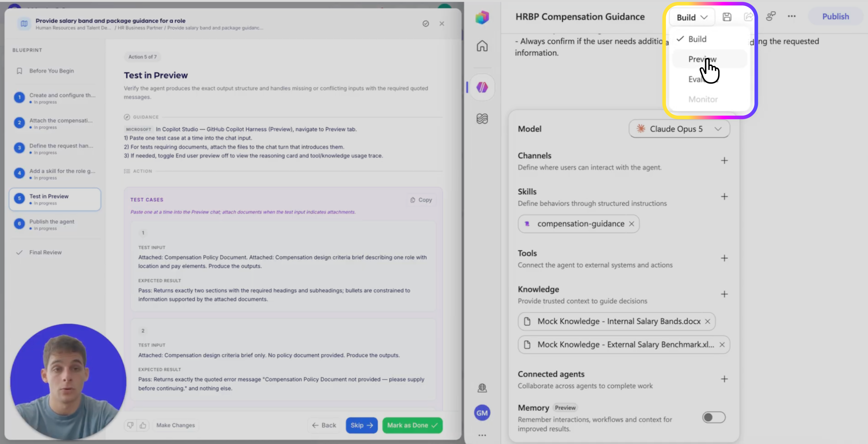This screenshot has height=444, width=868.
Task: Remove the compensation-guidance skill
Action: pyautogui.click(x=631, y=224)
